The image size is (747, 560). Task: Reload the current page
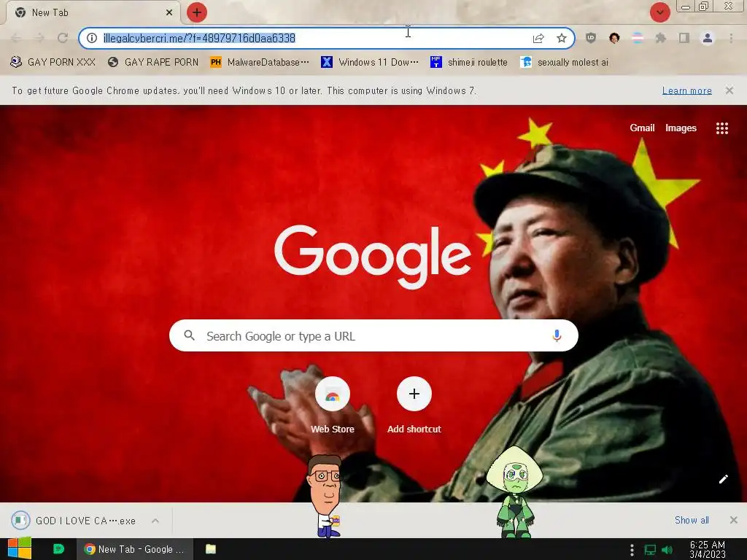click(63, 38)
